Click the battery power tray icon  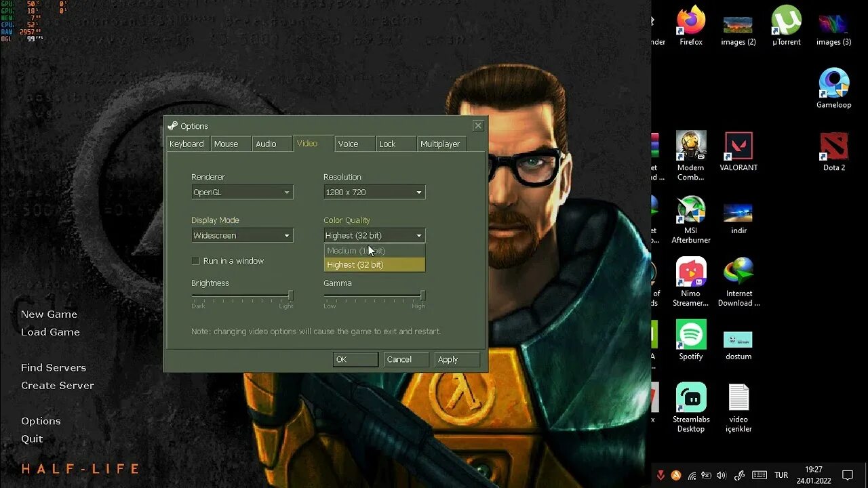tap(706, 475)
